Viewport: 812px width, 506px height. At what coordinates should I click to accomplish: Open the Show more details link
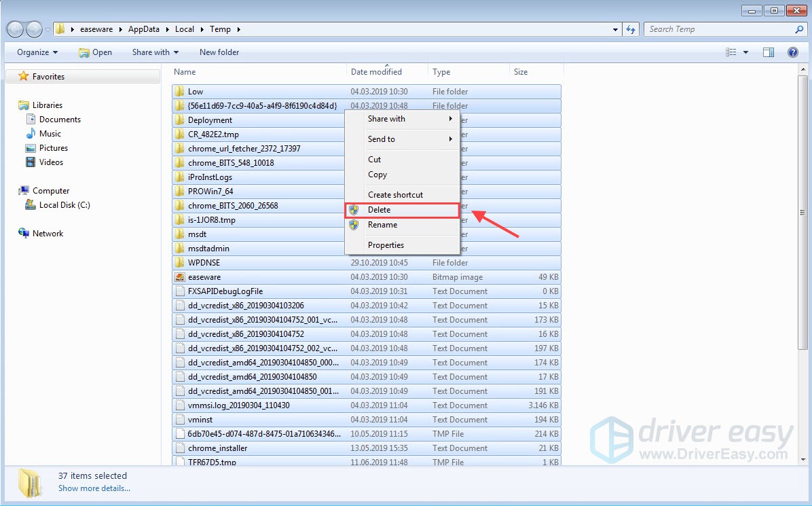[94, 488]
